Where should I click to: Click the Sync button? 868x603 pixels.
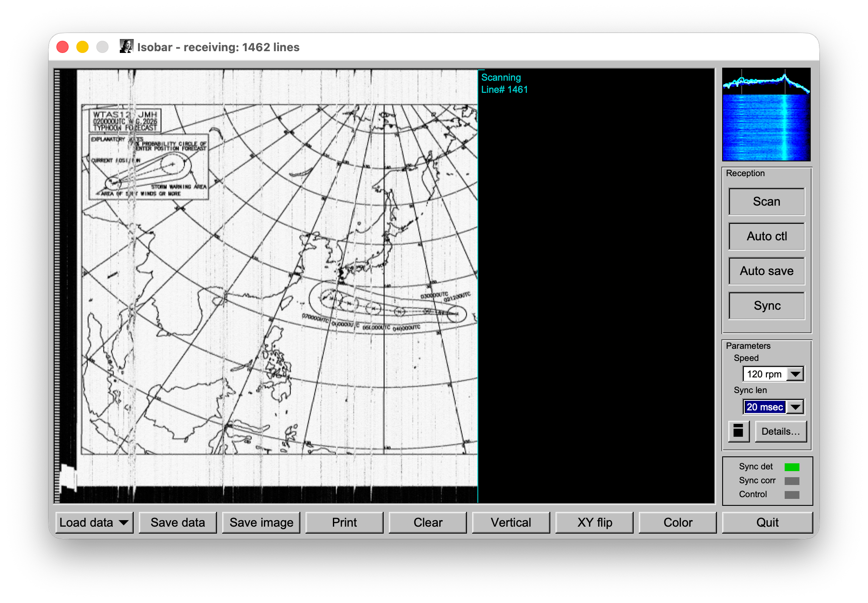(766, 306)
